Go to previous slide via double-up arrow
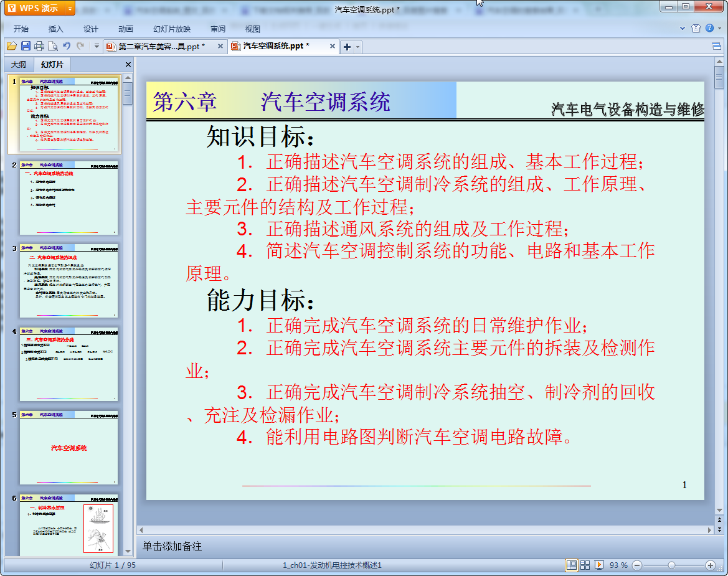The width and height of the screenshot is (728, 576). (719, 520)
